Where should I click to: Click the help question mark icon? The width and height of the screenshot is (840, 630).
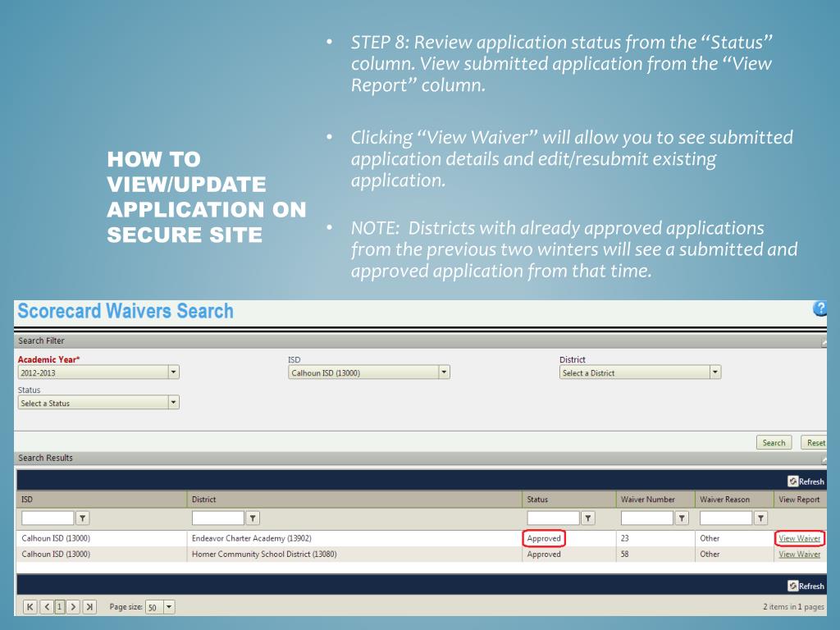pyautogui.click(x=820, y=309)
